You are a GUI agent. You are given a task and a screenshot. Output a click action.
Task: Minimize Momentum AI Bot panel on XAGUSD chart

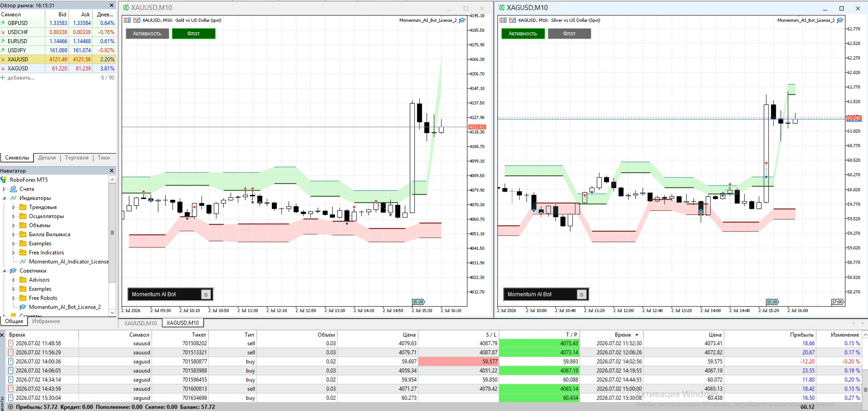pyautogui.click(x=581, y=294)
